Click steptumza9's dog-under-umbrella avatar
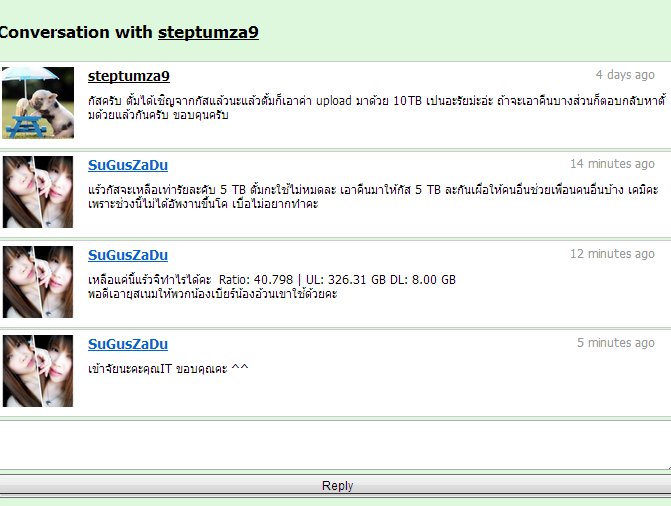Screen dimensions: 671x506 [x=37, y=102]
